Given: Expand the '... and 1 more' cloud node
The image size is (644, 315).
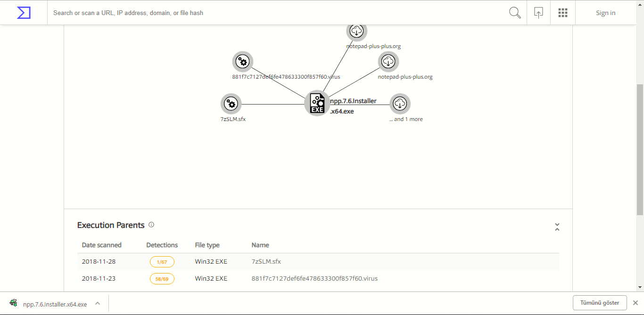Looking at the screenshot, I should 400,104.
